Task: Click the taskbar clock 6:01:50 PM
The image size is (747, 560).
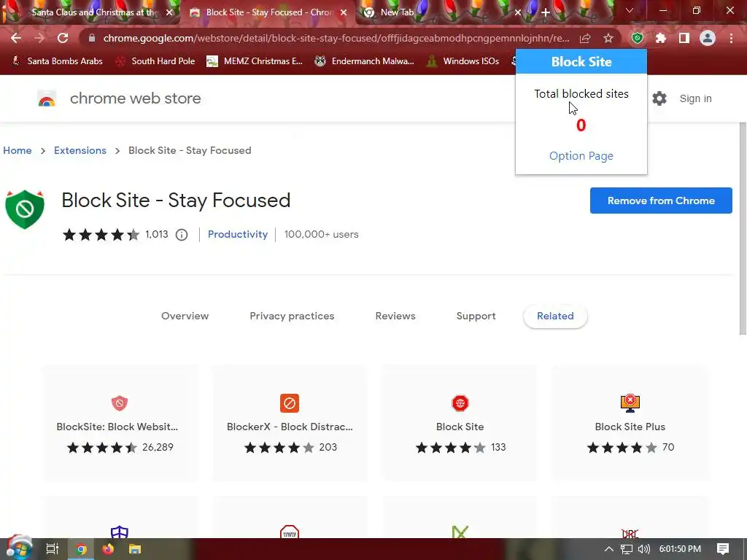Action: (x=680, y=549)
